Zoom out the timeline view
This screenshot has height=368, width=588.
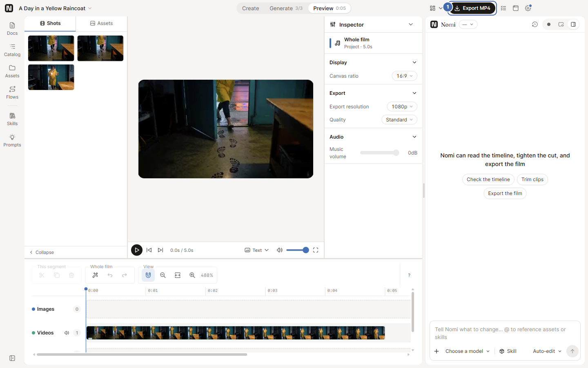pos(163,275)
